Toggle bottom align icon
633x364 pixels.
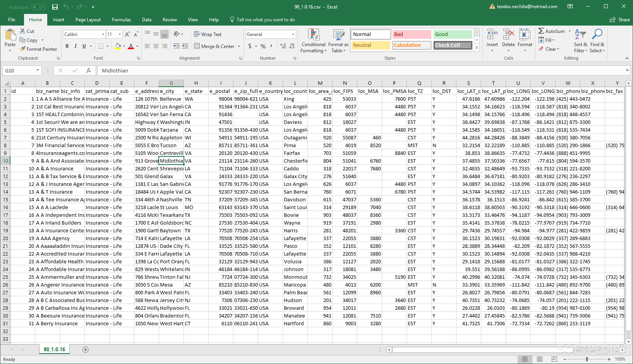(x=165, y=34)
